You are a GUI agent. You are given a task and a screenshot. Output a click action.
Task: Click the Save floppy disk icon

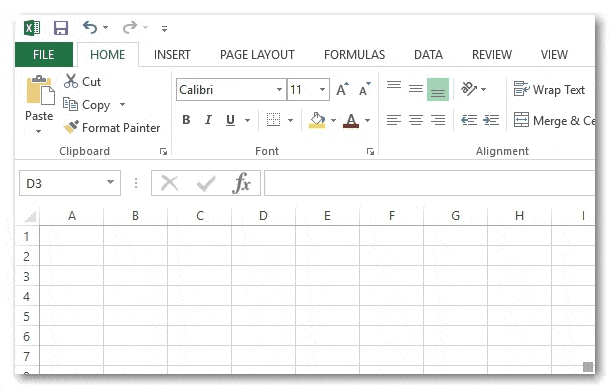pyautogui.click(x=61, y=28)
